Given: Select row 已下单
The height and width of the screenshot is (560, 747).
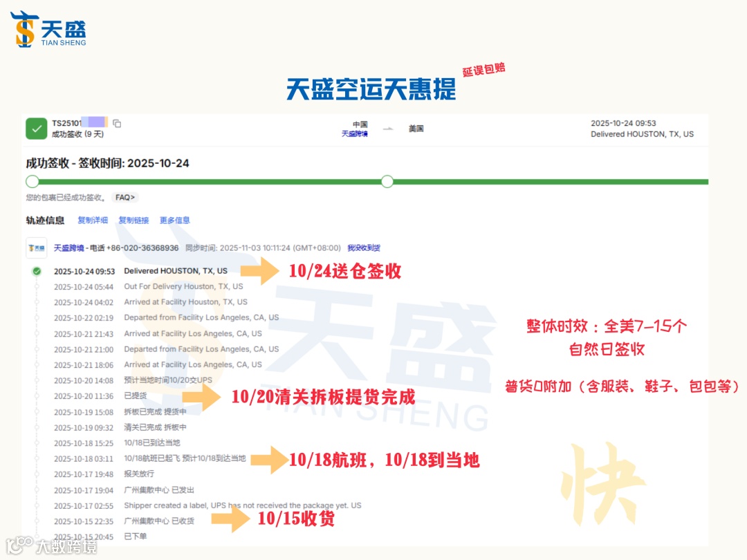Looking at the screenshot, I should tap(100, 536).
